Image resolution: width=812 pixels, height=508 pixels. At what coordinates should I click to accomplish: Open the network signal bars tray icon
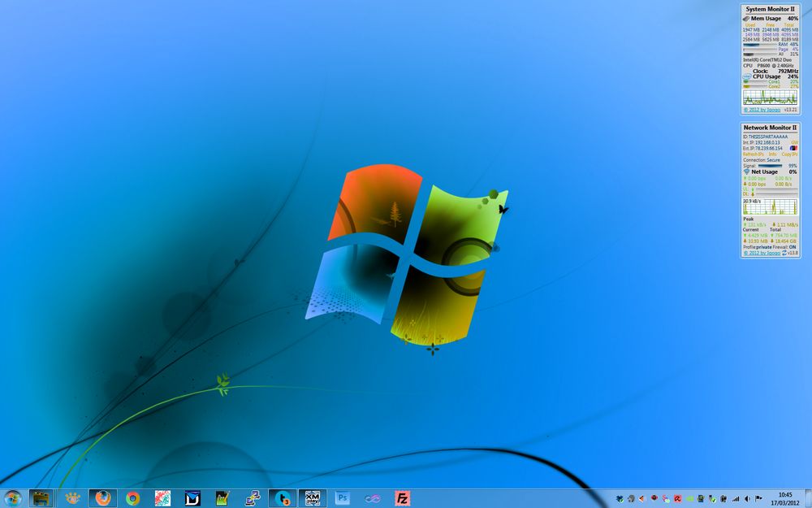[x=736, y=499]
